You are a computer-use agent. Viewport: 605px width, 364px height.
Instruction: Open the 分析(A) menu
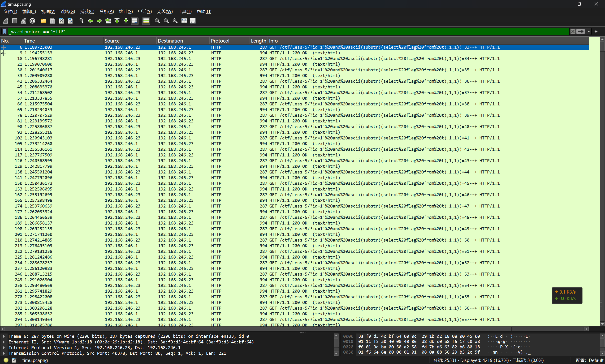[106, 12]
